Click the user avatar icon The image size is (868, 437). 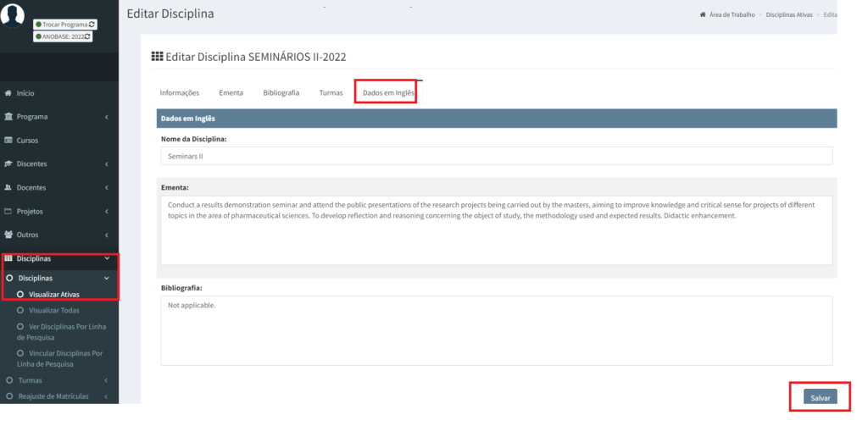coord(13,14)
